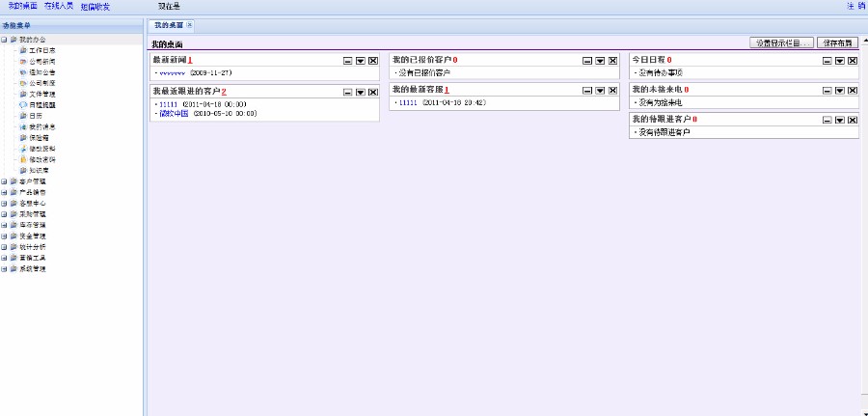The height and width of the screenshot is (416, 868).
Task: Click the 修改资料 icon in the tree
Action: tap(23, 149)
